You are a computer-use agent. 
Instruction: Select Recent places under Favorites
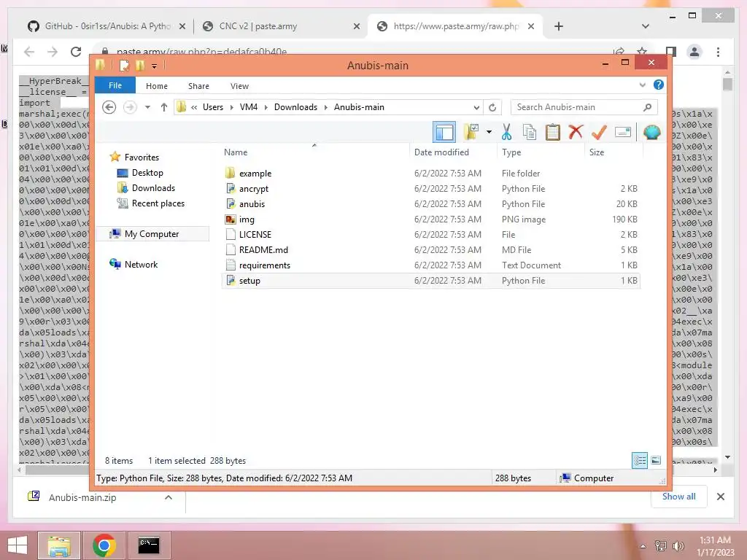[158, 203]
